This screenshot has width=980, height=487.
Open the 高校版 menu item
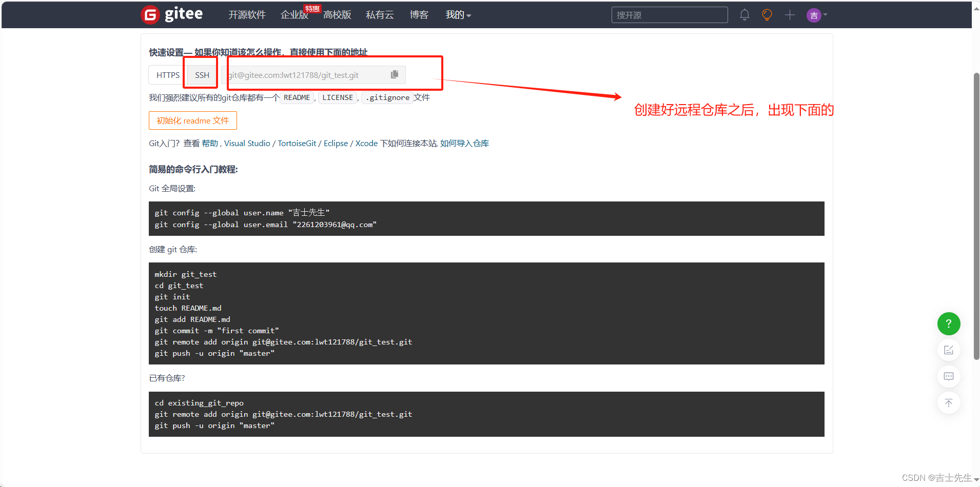coord(337,15)
